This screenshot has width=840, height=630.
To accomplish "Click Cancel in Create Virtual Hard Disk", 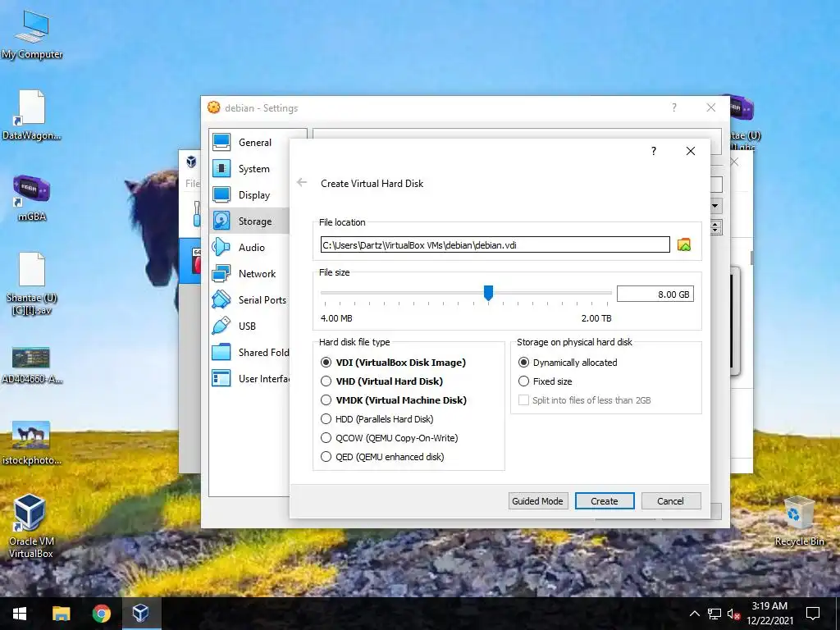I will click(671, 501).
